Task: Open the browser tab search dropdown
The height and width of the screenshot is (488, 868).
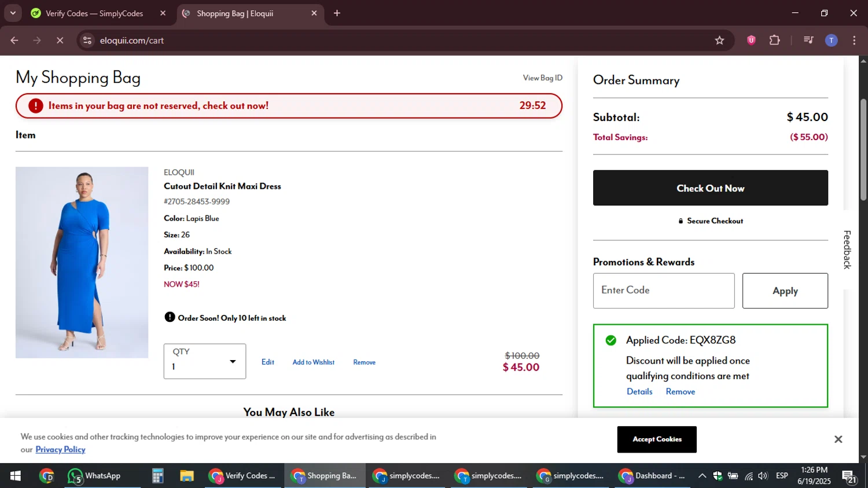Action: [x=13, y=13]
